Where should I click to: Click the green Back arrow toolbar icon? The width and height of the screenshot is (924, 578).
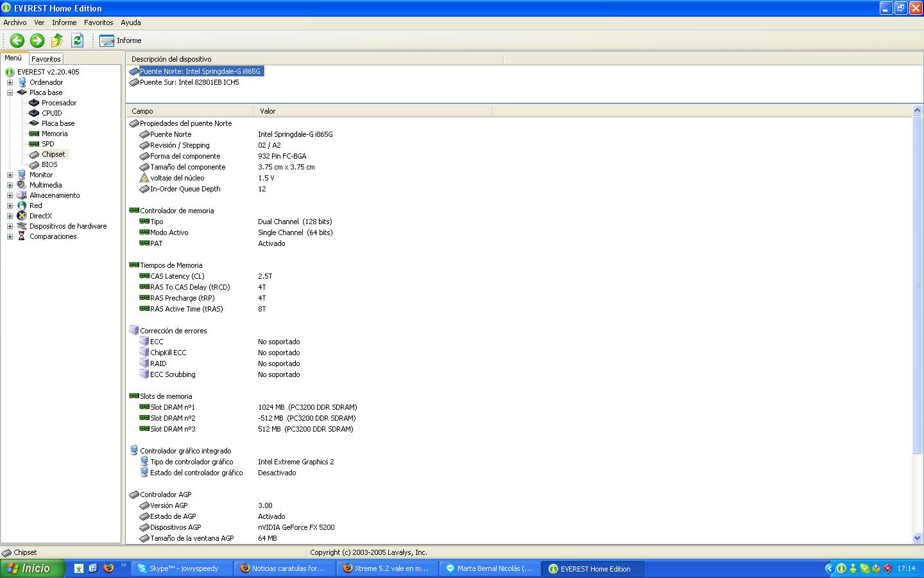click(x=17, y=40)
